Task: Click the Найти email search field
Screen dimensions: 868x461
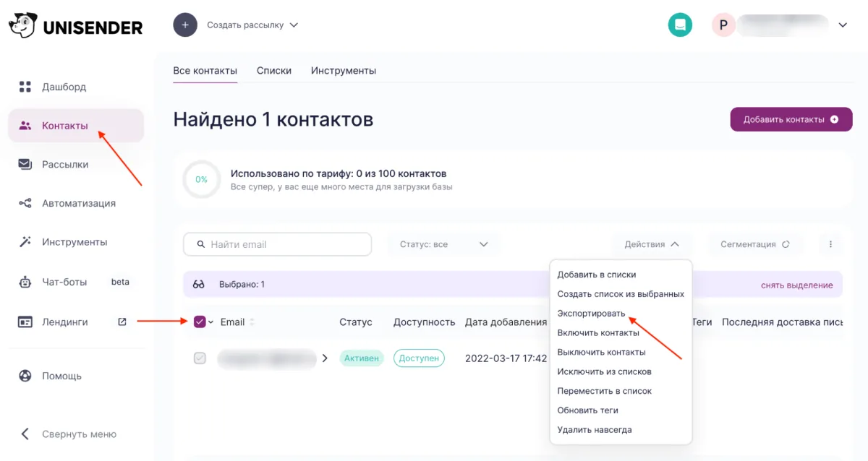Action: (278, 244)
